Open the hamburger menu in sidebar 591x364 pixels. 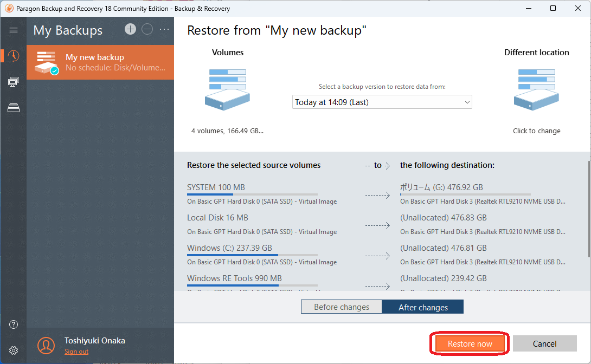coord(14,30)
